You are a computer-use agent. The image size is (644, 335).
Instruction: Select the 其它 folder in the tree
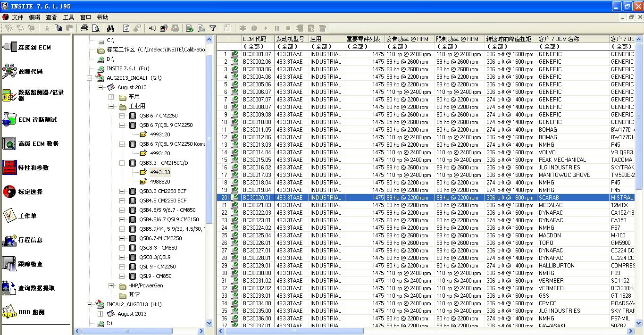pyautogui.click(x=134, y=295)
